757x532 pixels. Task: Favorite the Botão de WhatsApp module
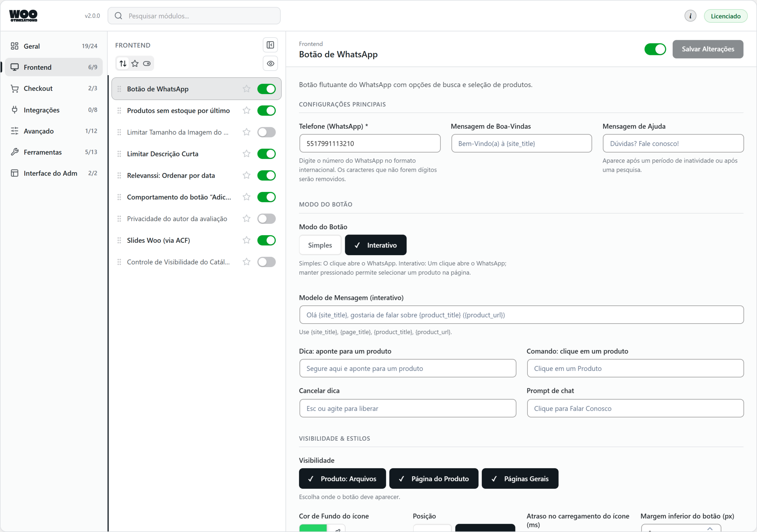(x=246, y=89)
